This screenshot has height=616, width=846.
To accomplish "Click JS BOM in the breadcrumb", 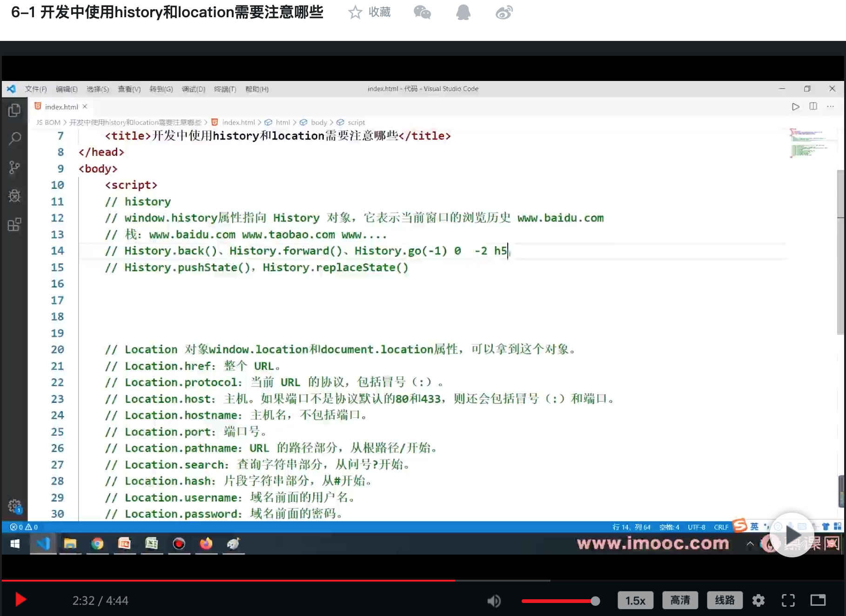I will pos(48,122).
